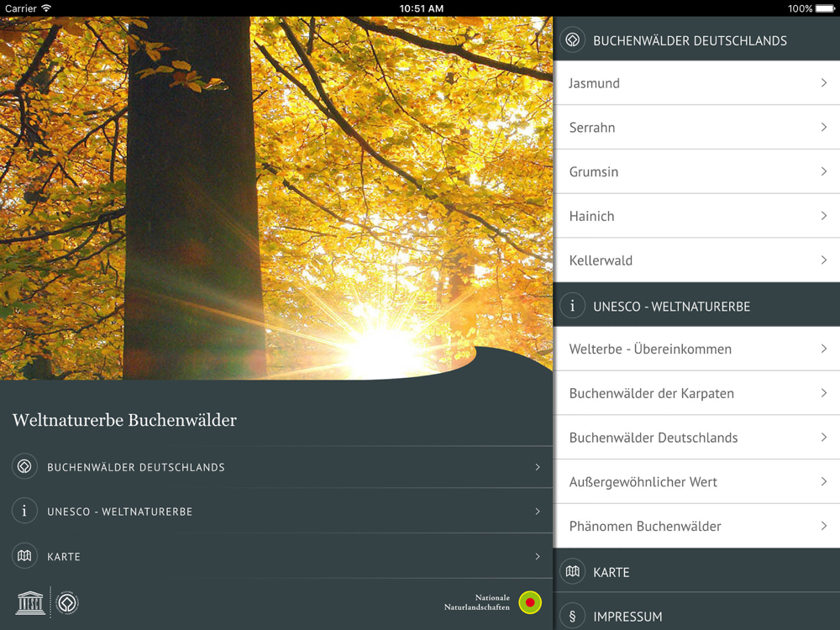This screenshot has width=840, height=630.
Task: Open the Jasmund entry
Action: [x=696, y=83]
